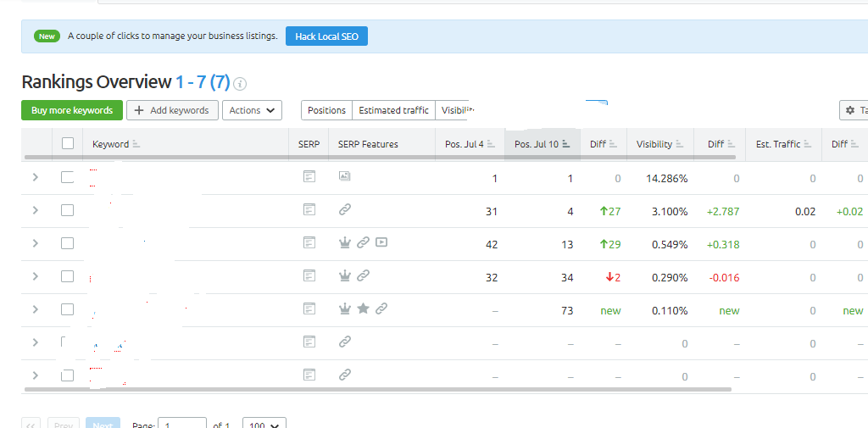Sort by Keyword column icon
The height and width of the screenshot is (428, 868).
tap(136, 145)
